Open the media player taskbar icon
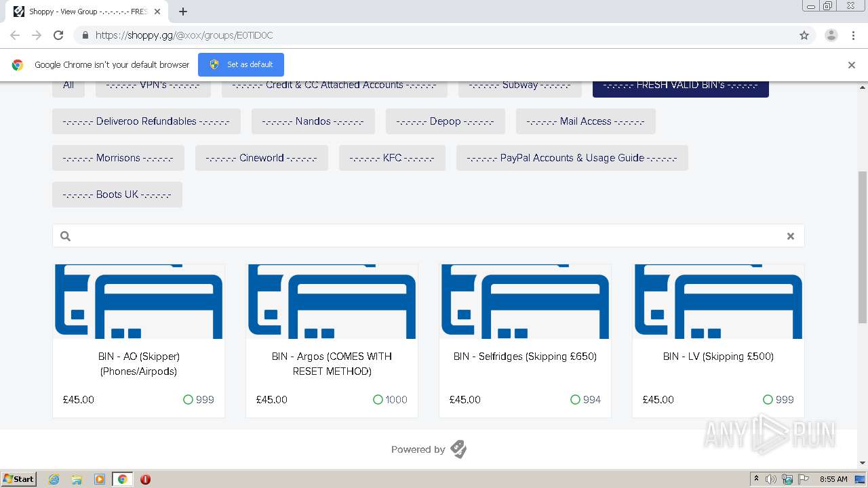 coord(100,479)
